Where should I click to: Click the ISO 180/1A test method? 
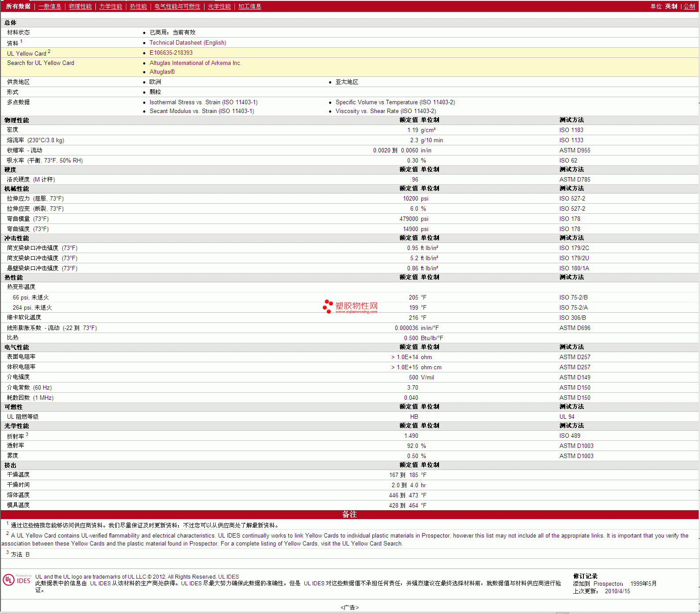[574, 268]
